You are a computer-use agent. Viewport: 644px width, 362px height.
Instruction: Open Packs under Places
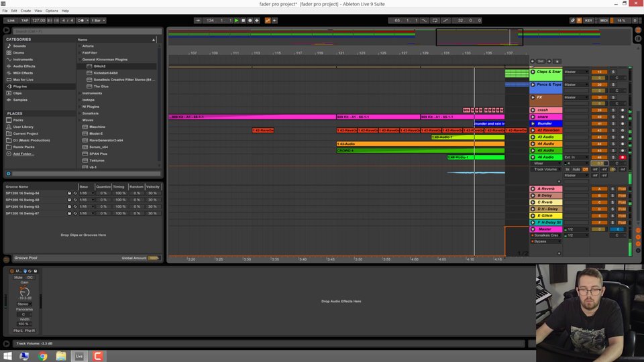coord(18,120)
